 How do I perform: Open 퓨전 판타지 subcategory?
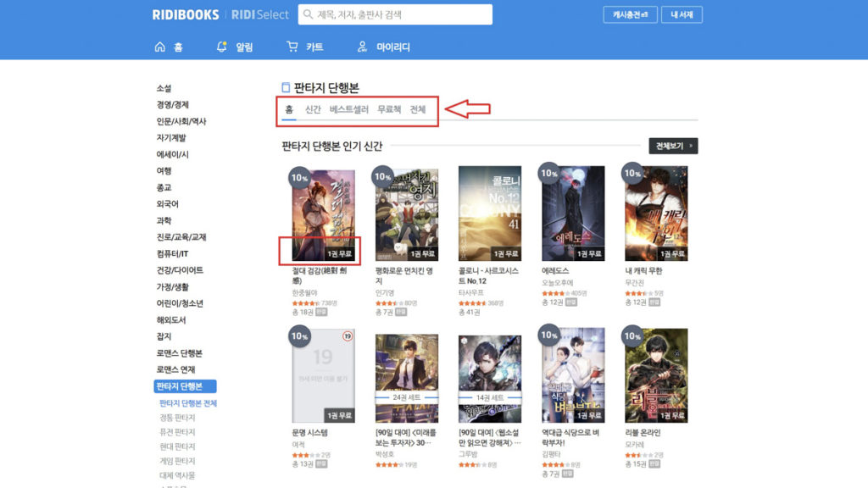tap(177, 432)
